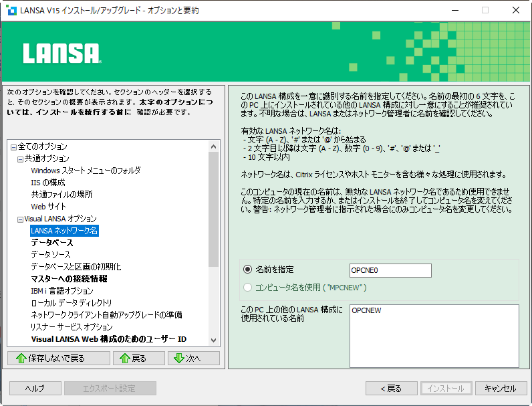This screenshot has width=532, height=406.
Task: Click the キャンセル button
Action: click(501, 389)
